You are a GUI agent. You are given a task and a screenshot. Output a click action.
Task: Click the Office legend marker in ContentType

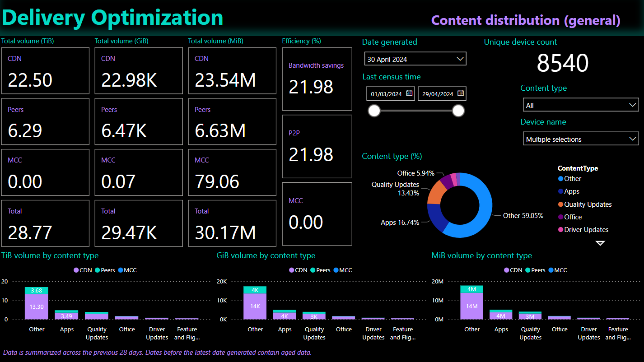(560, 217)
